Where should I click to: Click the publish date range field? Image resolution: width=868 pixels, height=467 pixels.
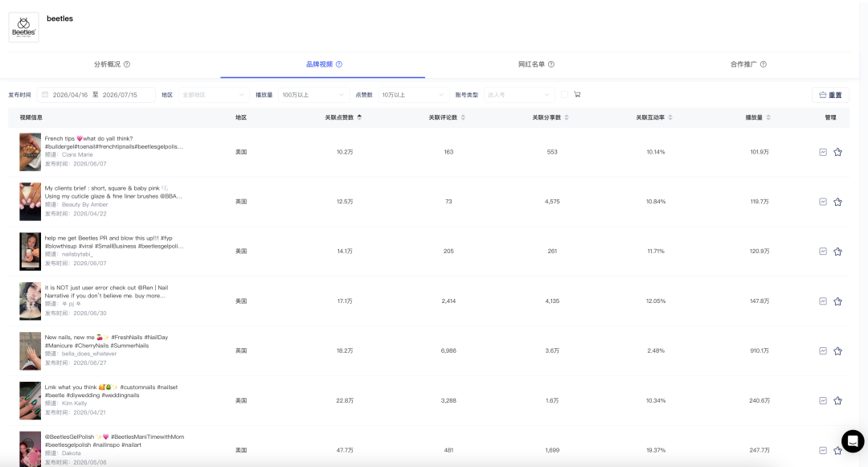[96, 95]
